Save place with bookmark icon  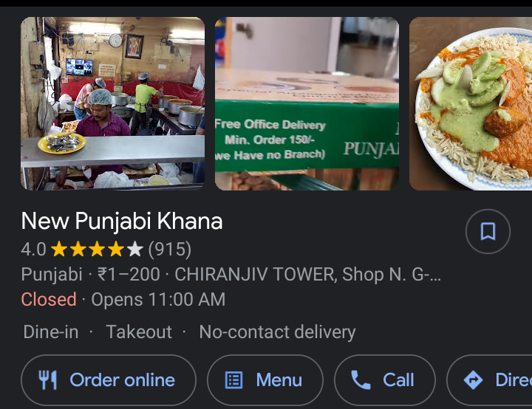coord(488,231)
